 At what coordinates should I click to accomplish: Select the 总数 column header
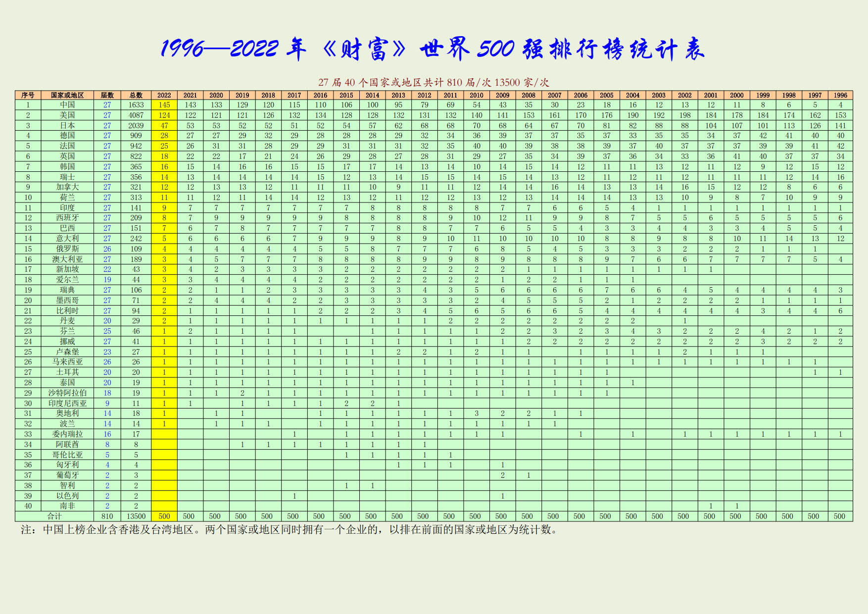136,95
